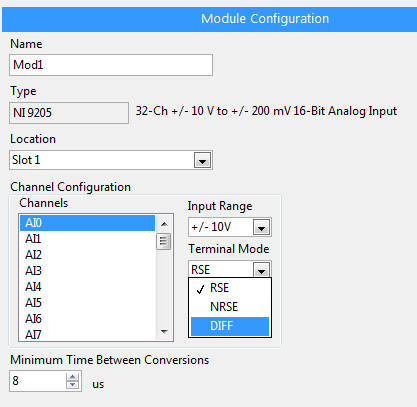Viewport: 417px width, 407px height.
Task: Click the channels list scroll-up arrow
Action: tap(164, 224)
